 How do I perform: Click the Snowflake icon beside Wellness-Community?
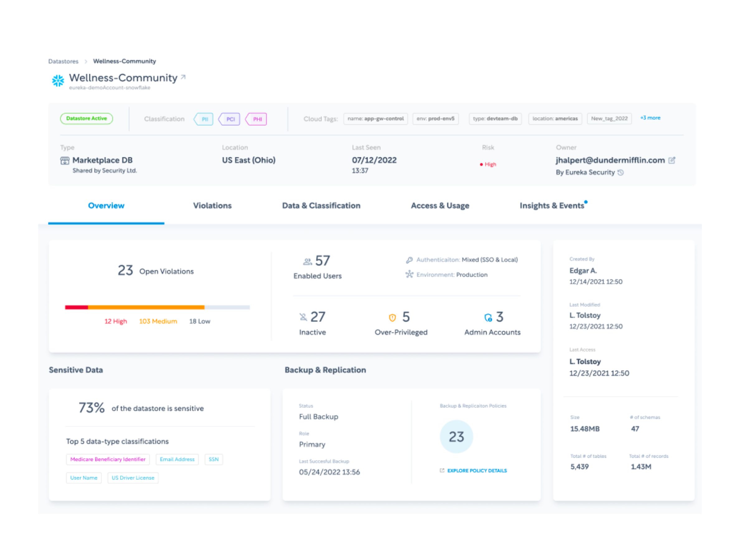(58, 80)
